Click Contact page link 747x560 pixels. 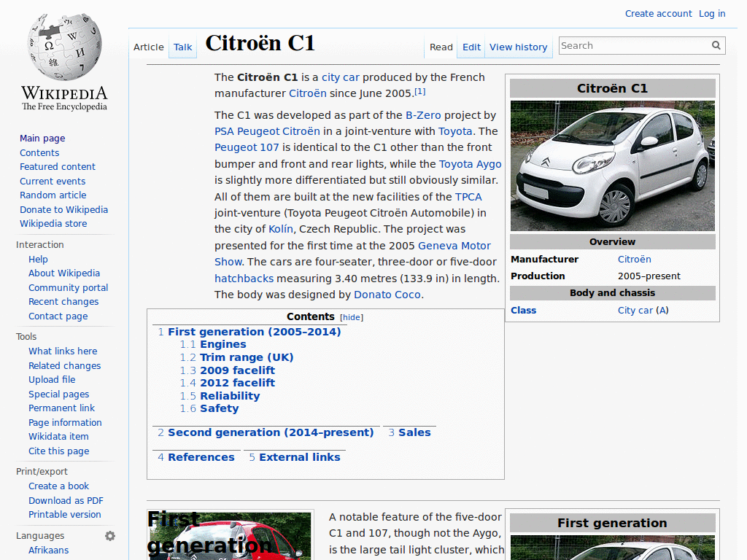click(58, 316)
